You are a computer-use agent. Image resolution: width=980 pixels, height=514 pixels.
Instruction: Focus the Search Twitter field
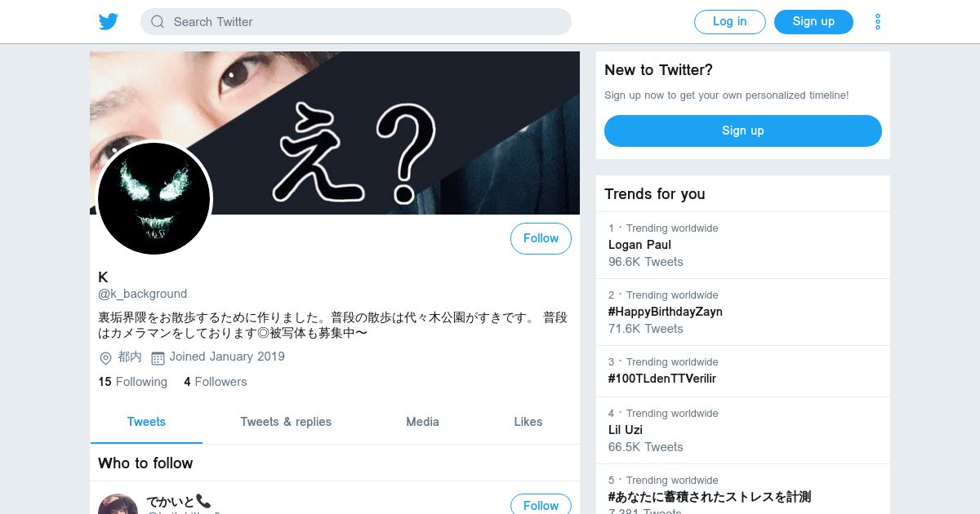[356, 22]
